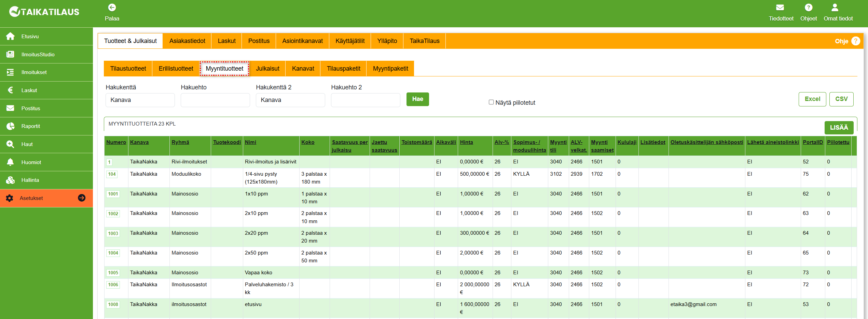This screenshot has width=868, height=319.
Task: Enable the Näytä piilotetut checkbox
Action: 491,102
